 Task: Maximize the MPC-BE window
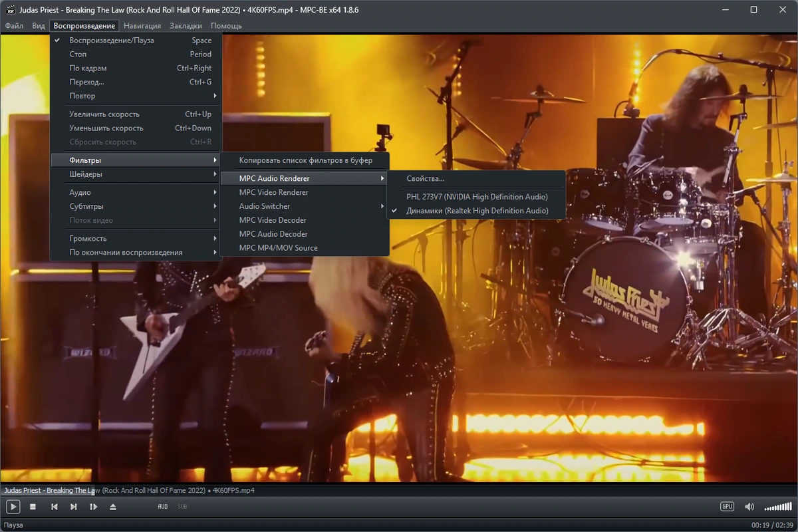753,9
